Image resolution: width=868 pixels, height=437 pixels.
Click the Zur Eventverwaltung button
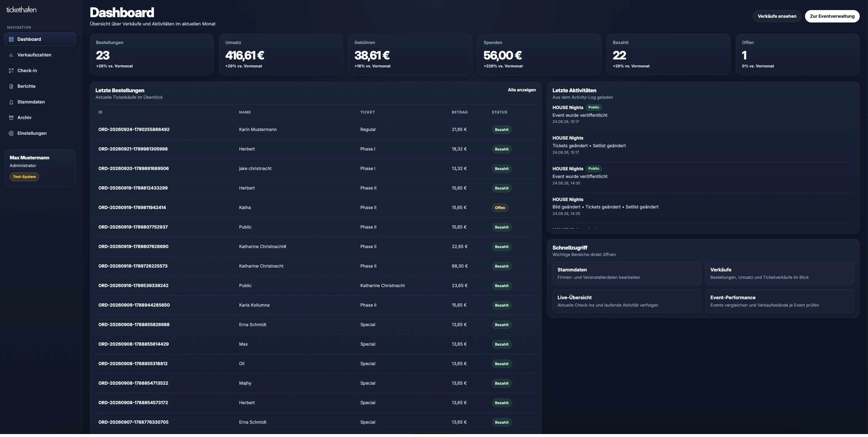click(832, 16)
